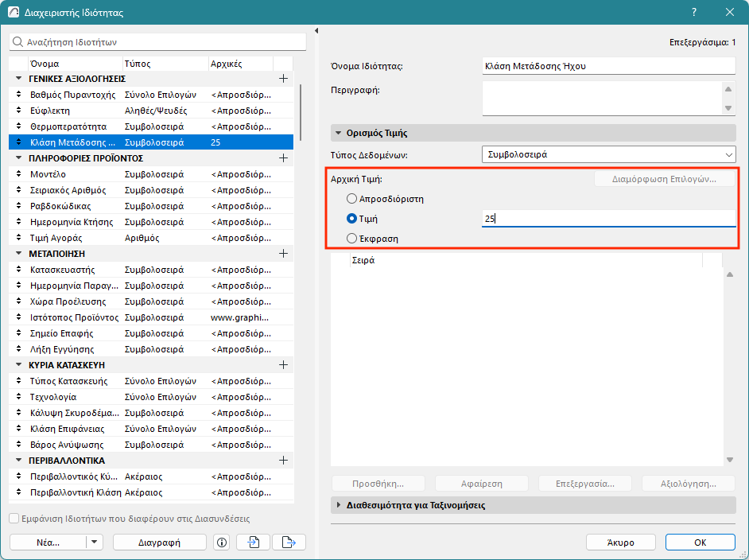Screen dimensions: 749x560
Task: Click plus icon in ΚΥΡΙΑ ΚΑΤΑΣΚΕΥΗ group
Action: pyautogui.click(x=283, y=365)
